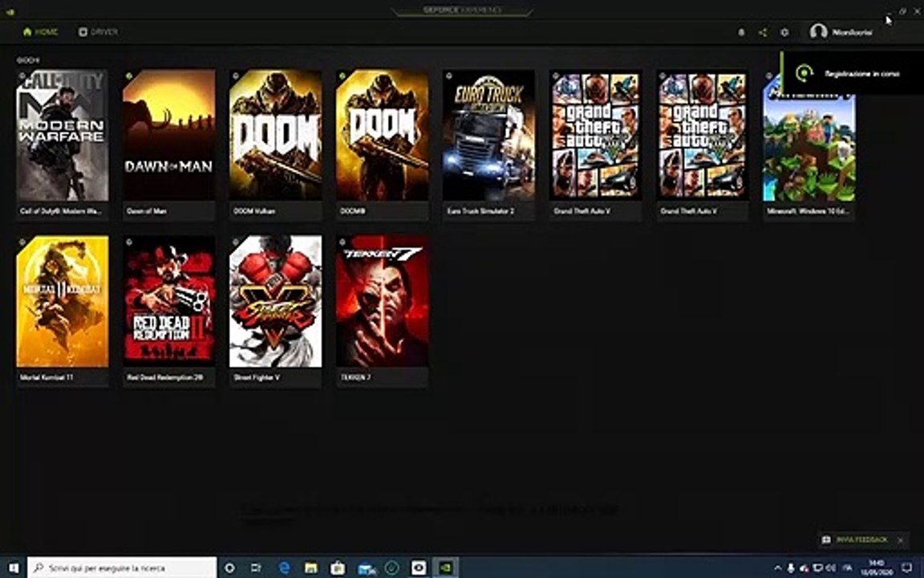The image size is (924, 578).
Task: Open the HOME tab
Action: point(40,32)
